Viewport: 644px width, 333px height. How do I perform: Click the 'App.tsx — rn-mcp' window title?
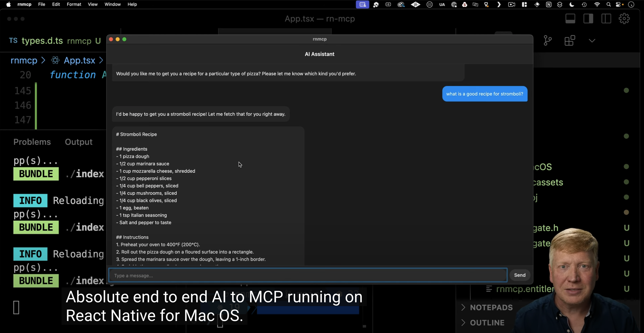[320, 19]
